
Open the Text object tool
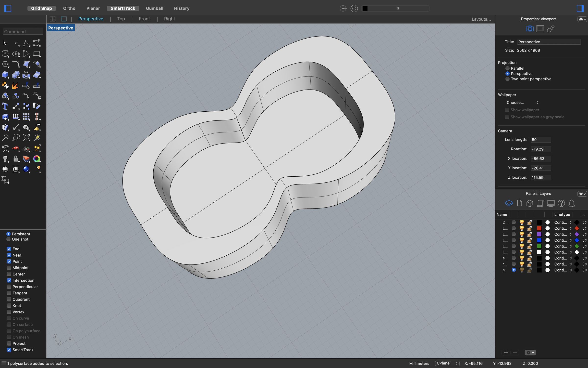[x=5, y=106]
